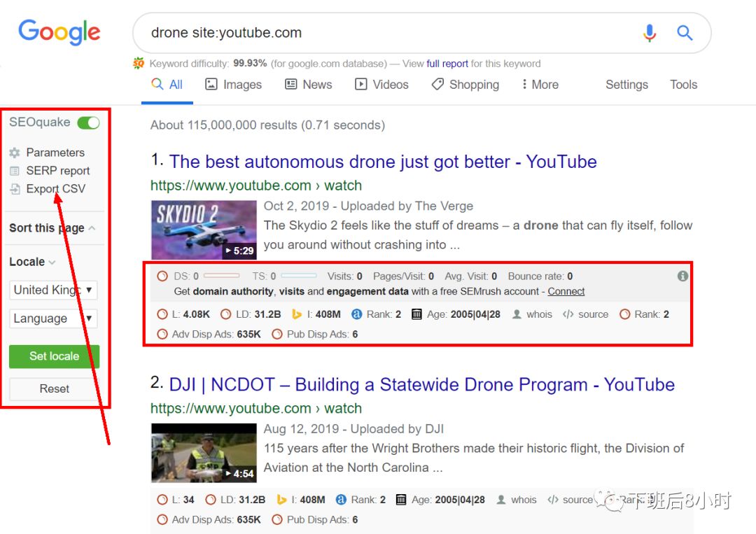
Task: Click the LD: 31.2B icon in second result
Action: (210, 500)
